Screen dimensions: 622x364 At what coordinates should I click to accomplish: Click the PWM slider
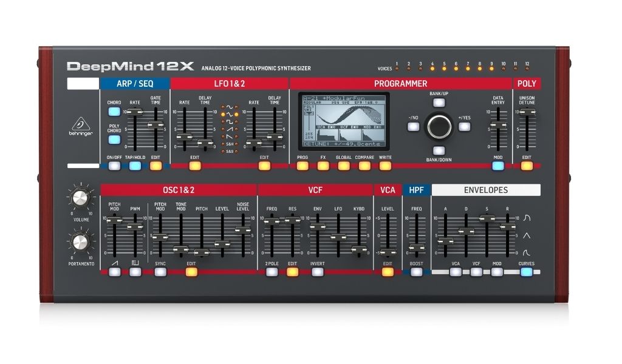click(x=135, y=235)
